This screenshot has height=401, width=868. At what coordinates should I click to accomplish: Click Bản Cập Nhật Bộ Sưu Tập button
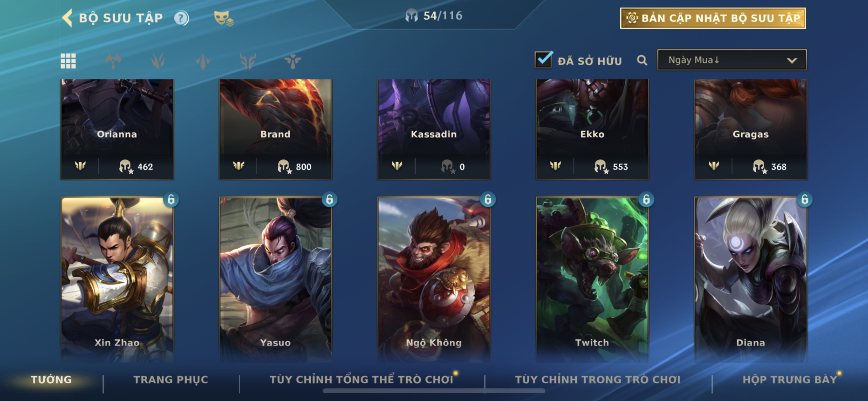(x=713, y=18)
